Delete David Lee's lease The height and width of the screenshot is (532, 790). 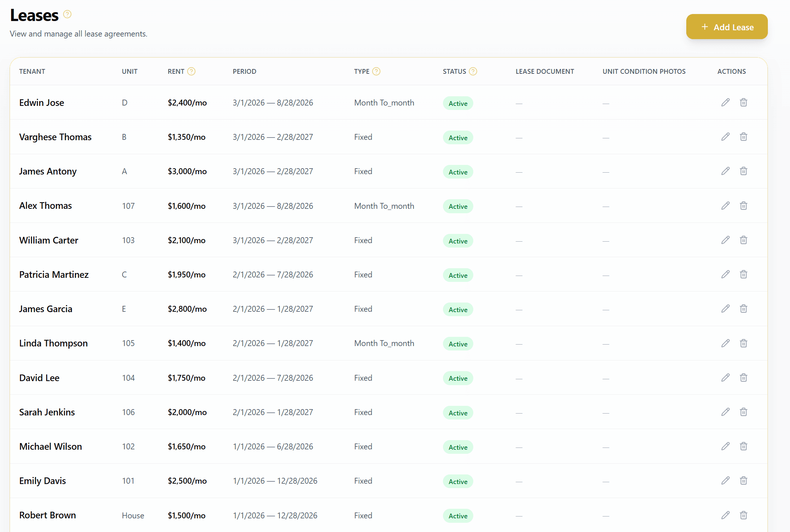tap(743, 377)
